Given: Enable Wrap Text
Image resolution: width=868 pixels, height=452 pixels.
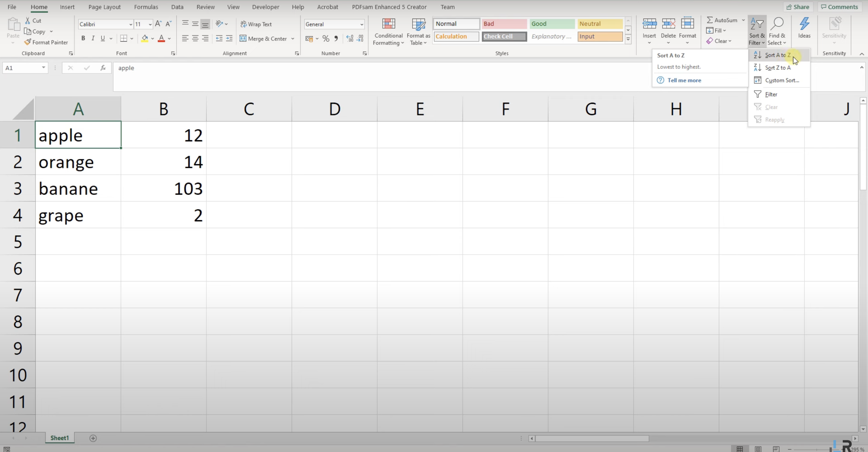Looking at the screenshot, I should (x=256, y=24).
